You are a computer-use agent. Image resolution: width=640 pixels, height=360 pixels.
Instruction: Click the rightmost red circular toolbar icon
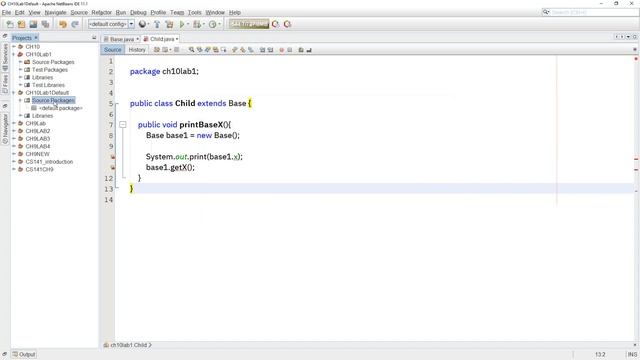[287, 24]
